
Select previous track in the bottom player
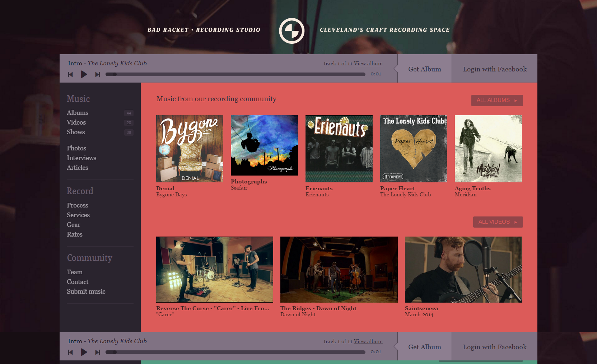[71, 352]
